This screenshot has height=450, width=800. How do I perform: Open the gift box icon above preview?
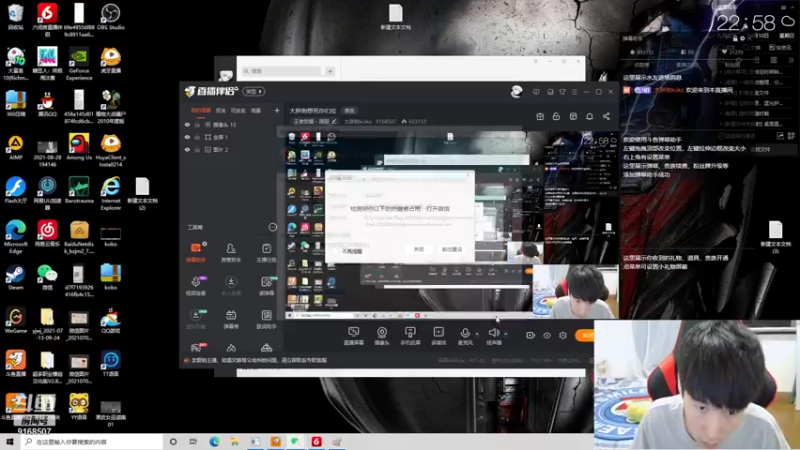(x=540, y=116)
